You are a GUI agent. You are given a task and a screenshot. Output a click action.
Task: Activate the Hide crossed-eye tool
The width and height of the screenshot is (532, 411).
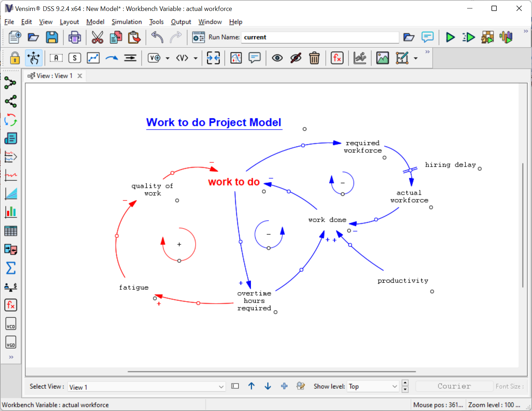(296, 58)
